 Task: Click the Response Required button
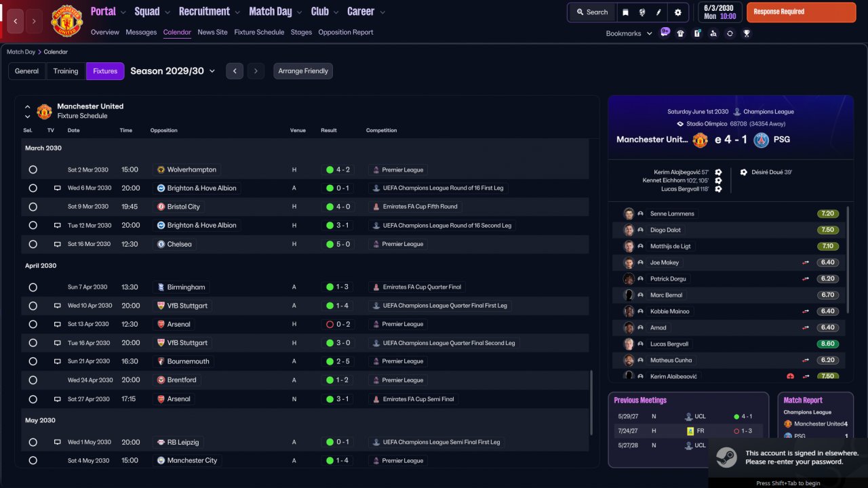801,12
